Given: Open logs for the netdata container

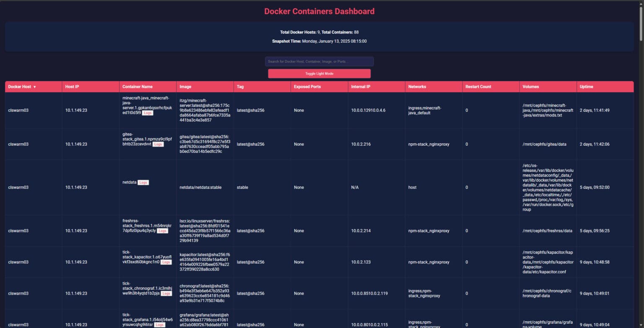Looking at the screenshot, I should pyautogui.click(x=143, y=182).
